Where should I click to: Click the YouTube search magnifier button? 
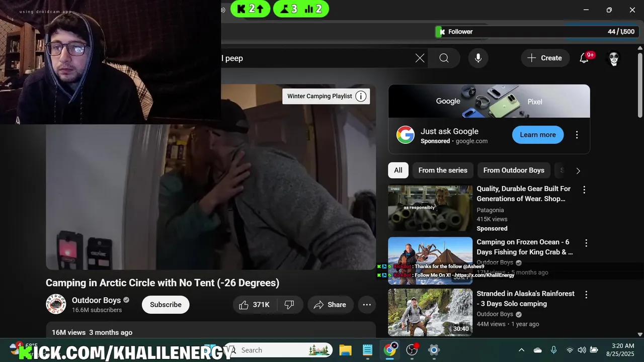tap(444, 58)
